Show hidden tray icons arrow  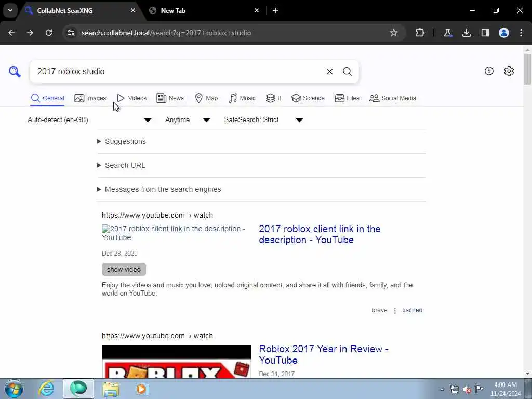pos(442,390)
